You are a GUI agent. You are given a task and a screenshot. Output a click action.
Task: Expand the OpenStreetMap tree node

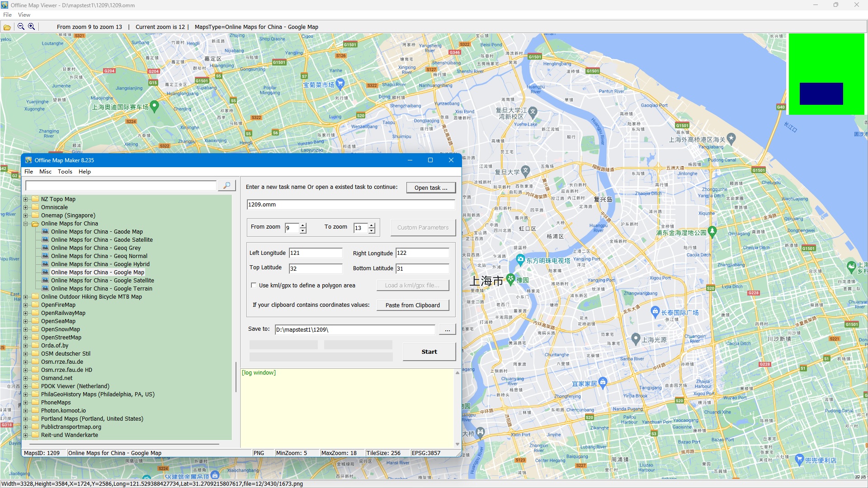pyautogui.click(x=26, y=338)
